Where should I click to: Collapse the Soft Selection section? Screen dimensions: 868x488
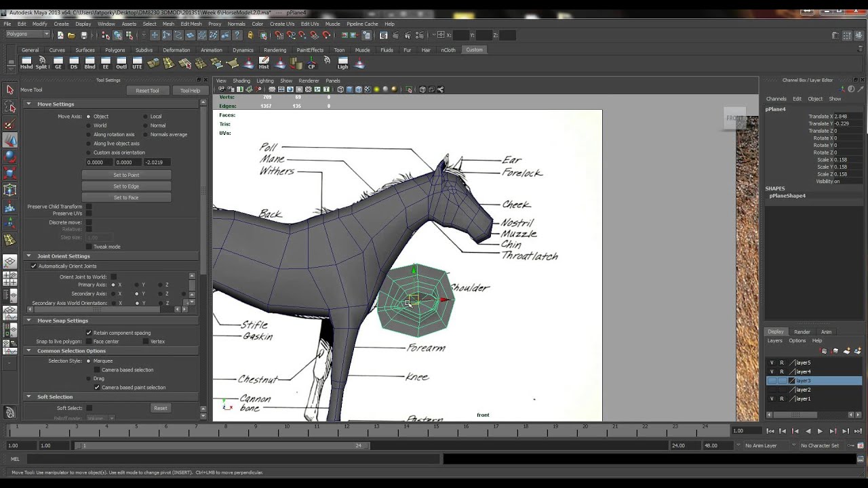28,396
